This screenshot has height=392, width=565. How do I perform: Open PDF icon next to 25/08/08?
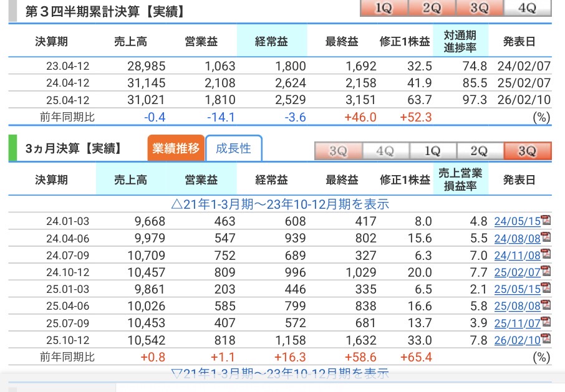(x=547, y=305)
